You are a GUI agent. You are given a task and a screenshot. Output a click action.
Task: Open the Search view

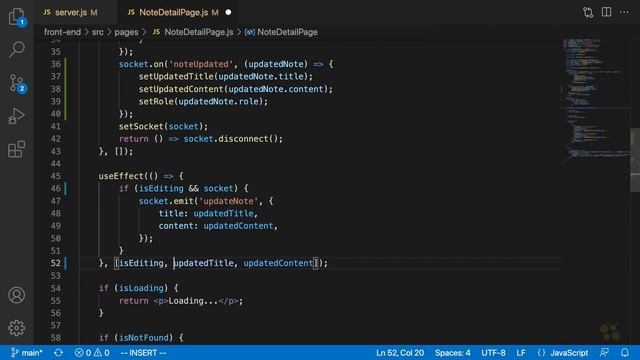pos(16,49)
